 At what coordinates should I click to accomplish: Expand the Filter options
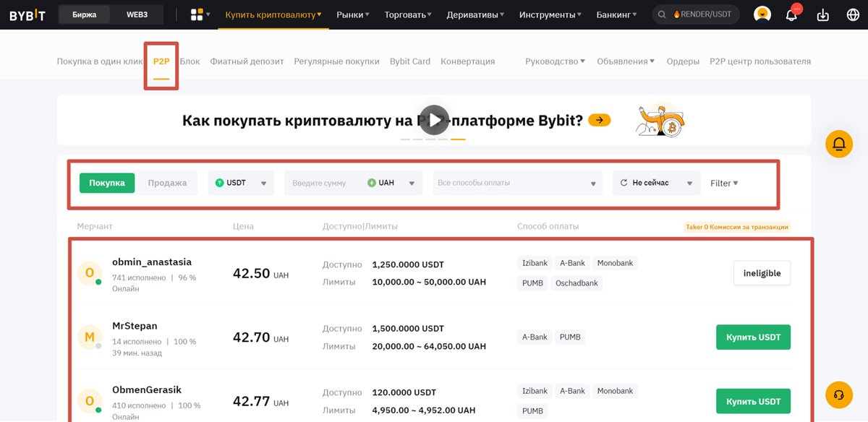click(724, 183)
